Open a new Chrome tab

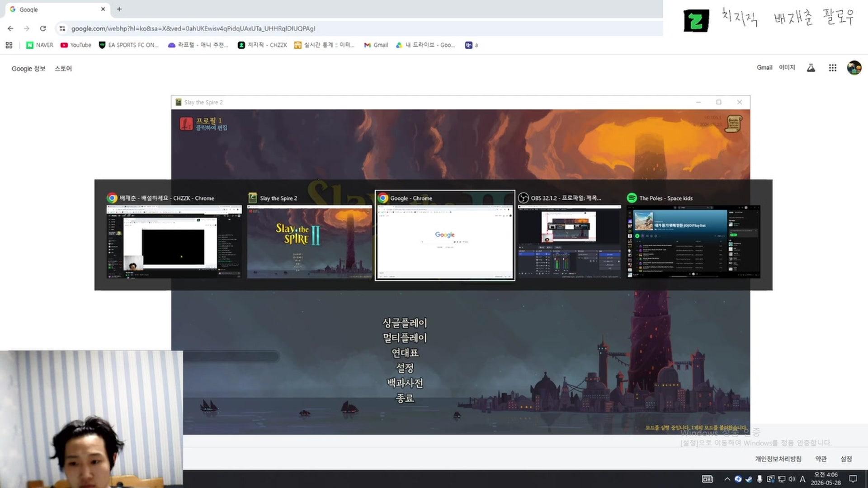[119, 9]
